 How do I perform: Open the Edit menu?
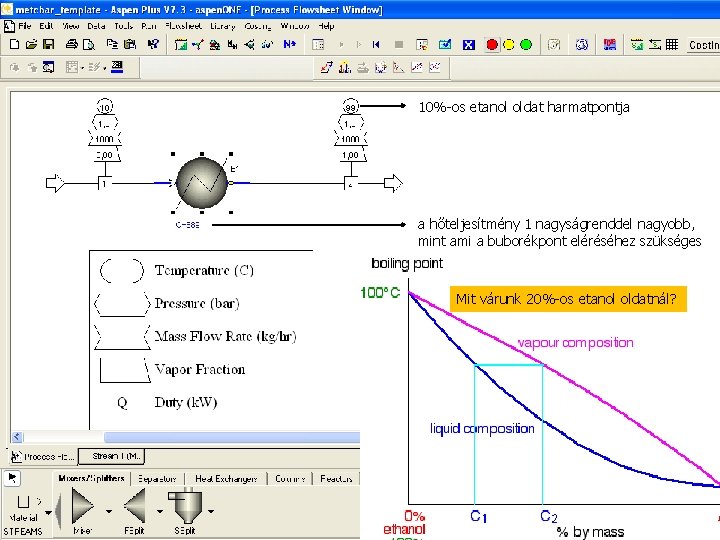pos(46,26)
